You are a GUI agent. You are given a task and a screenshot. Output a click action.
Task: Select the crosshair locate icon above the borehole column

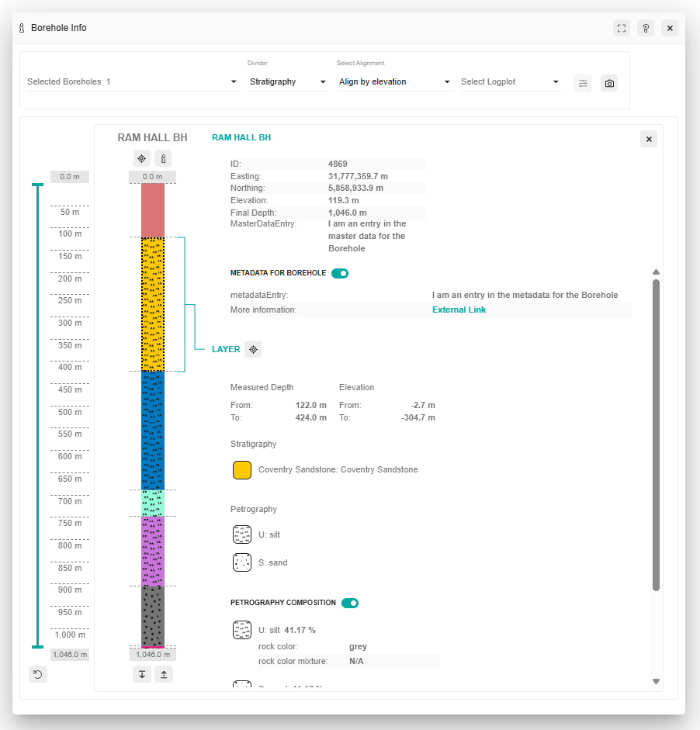[x=142, y=158]
